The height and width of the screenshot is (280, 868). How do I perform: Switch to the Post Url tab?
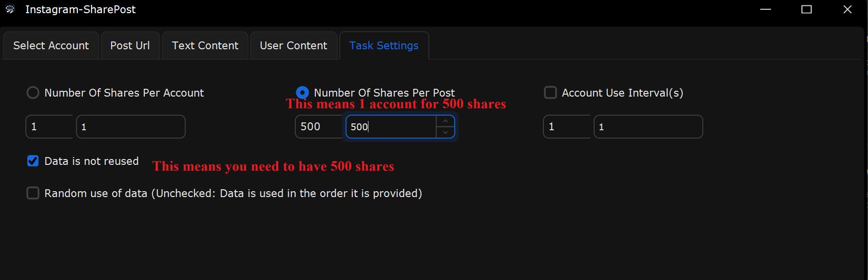130,45
